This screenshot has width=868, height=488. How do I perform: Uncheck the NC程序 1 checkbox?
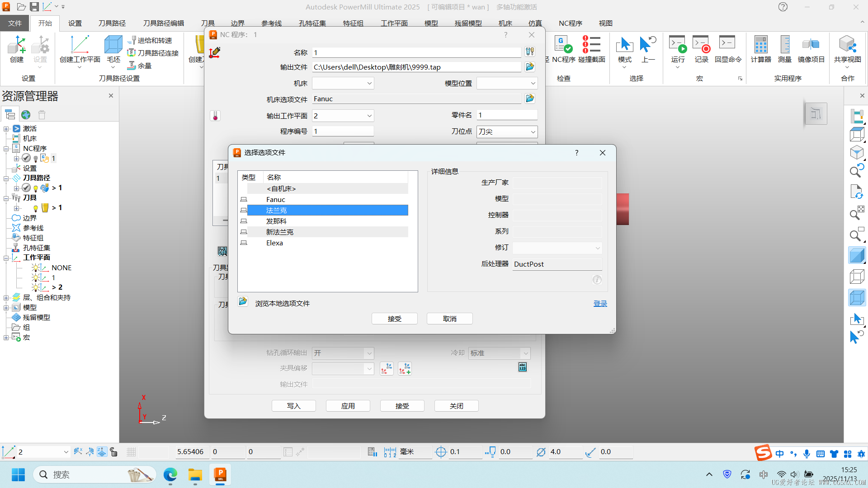click(x=26, y=158)
